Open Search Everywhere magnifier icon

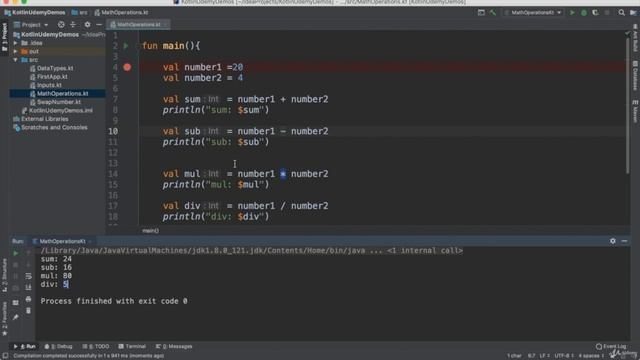pos(621,13)
